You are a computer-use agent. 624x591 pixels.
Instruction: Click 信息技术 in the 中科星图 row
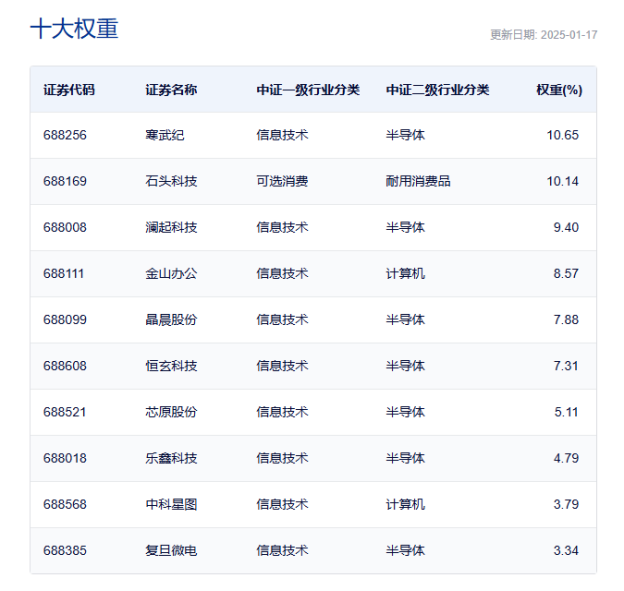pyautogui.click(x=282, y=505)
